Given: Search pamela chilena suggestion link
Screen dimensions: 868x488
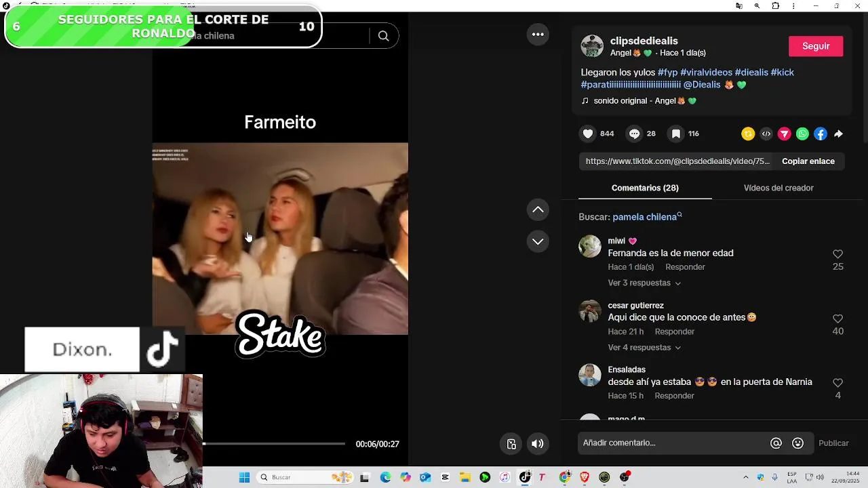Looking at the screenshot, I should (x=644, y=217).
